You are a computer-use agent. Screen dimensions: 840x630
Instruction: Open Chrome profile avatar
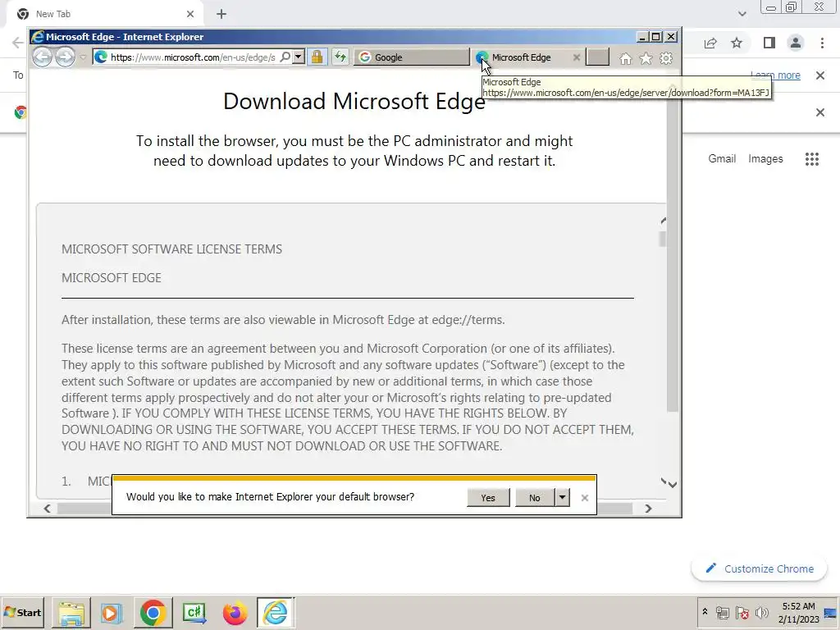796,43
